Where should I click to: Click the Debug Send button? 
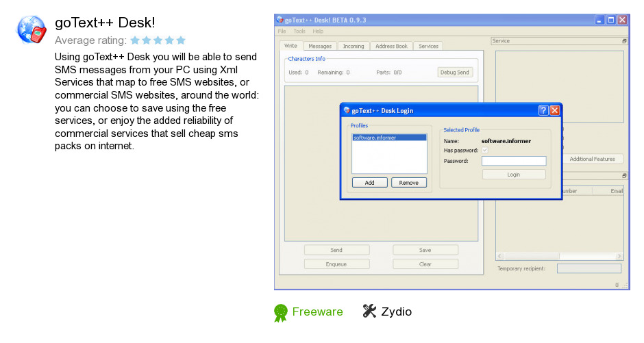(455, 72)
